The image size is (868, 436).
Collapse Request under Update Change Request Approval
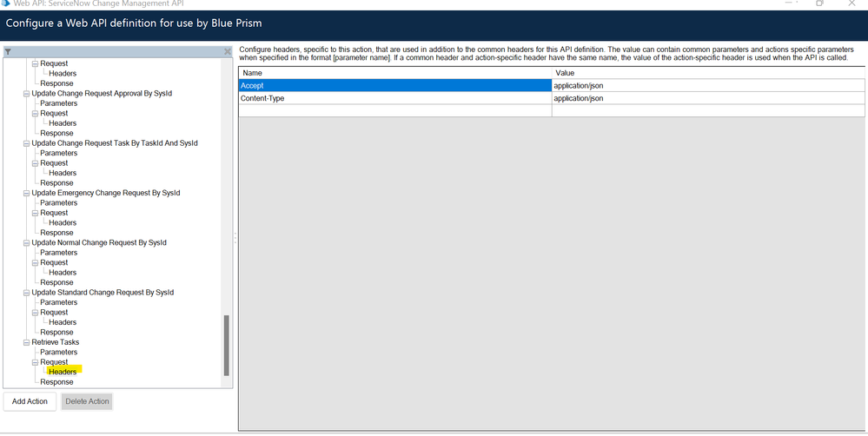click(x=35, y=114)
